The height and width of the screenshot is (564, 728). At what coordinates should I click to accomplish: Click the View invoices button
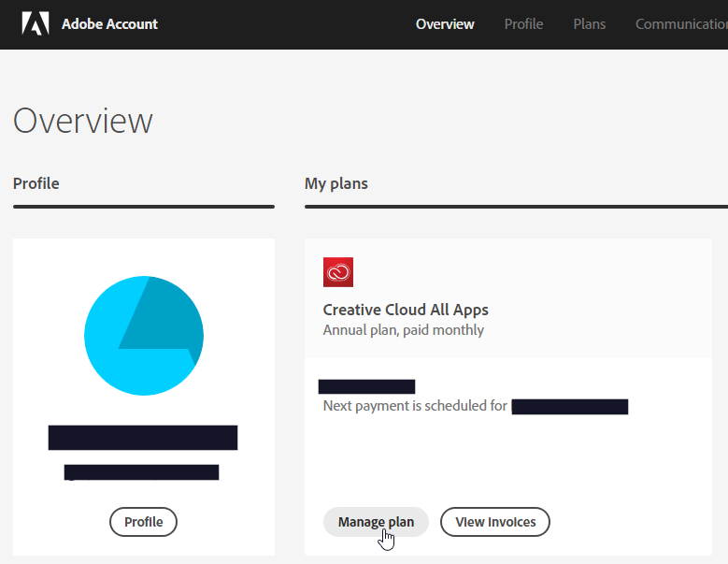[495, 522]
